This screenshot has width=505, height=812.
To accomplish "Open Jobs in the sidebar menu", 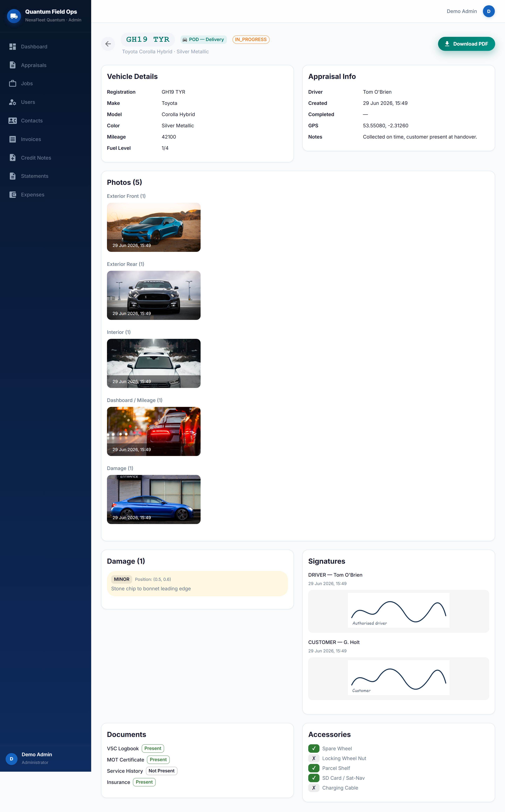I will pos(45,83).
